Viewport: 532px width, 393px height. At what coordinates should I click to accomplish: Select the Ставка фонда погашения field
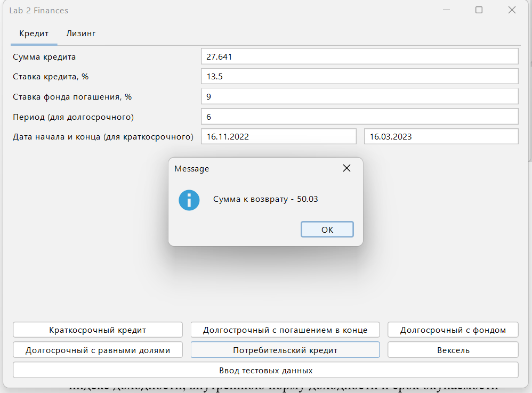(x=360, y=96)
